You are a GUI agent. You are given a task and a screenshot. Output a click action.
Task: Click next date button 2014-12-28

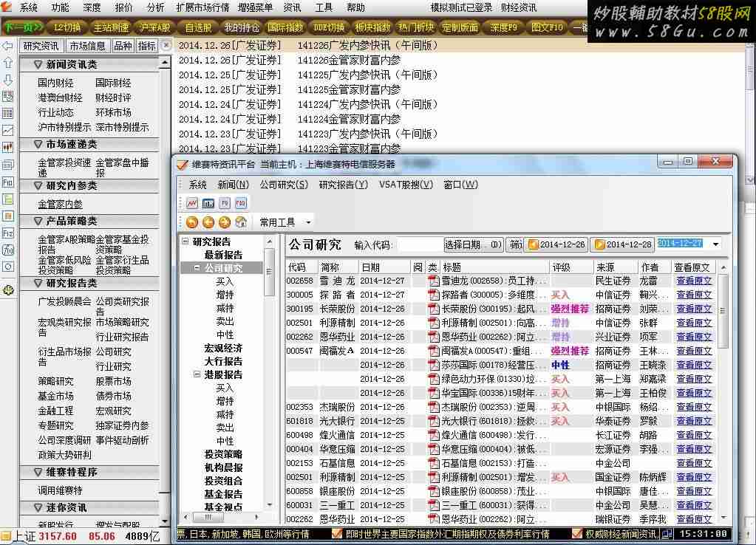coord(622,244)
